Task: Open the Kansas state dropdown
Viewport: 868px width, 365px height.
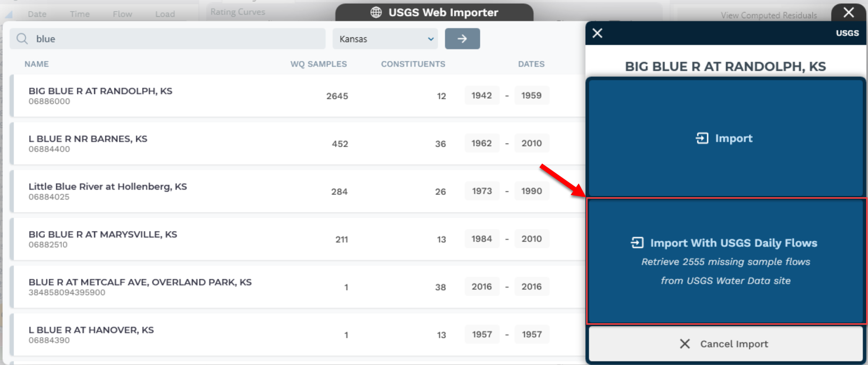Action: point(385,39)
